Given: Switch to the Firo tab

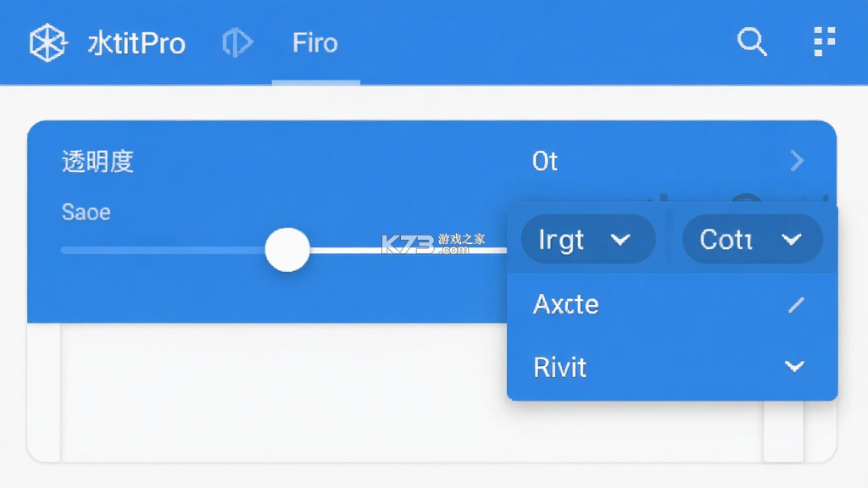Looking at the screenshot, I should [315, 43].
